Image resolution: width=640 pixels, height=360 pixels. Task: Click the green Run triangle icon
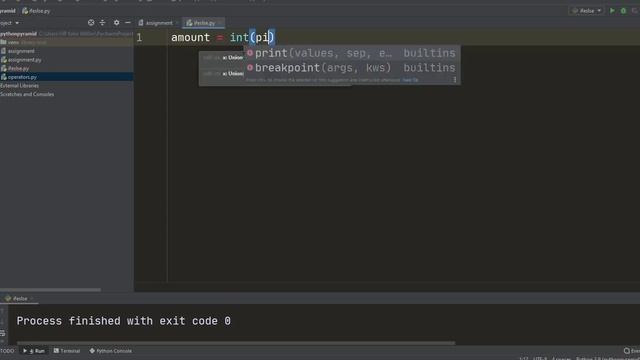(612, 11)
